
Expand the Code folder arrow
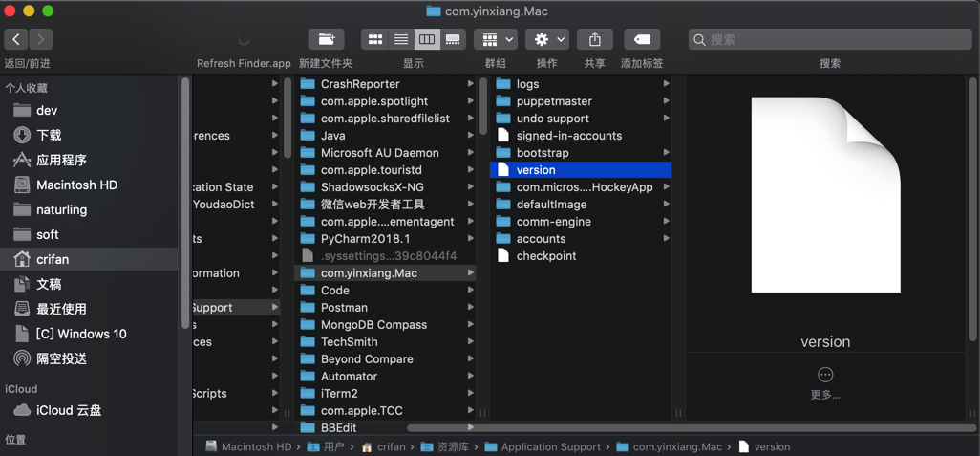[x=471, y=291]
